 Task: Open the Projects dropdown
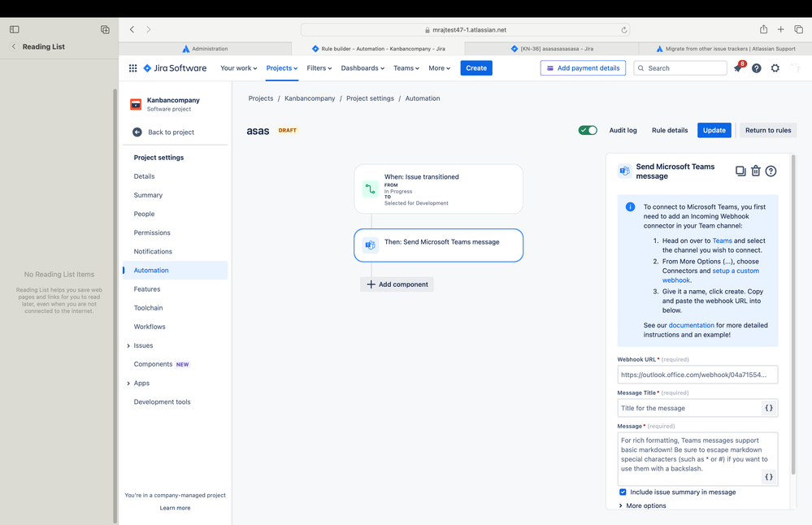point(282,67)
